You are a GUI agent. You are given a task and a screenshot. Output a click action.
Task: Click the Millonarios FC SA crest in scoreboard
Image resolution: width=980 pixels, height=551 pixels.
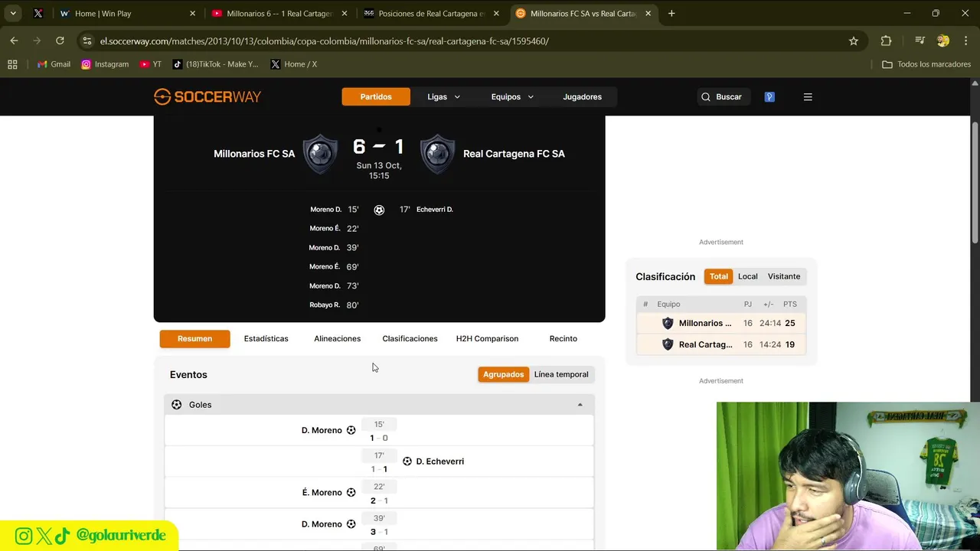(320, 154)
